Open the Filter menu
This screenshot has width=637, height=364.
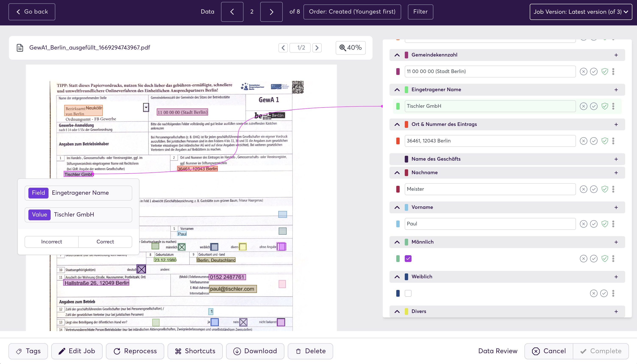click(x=420, y=12)
